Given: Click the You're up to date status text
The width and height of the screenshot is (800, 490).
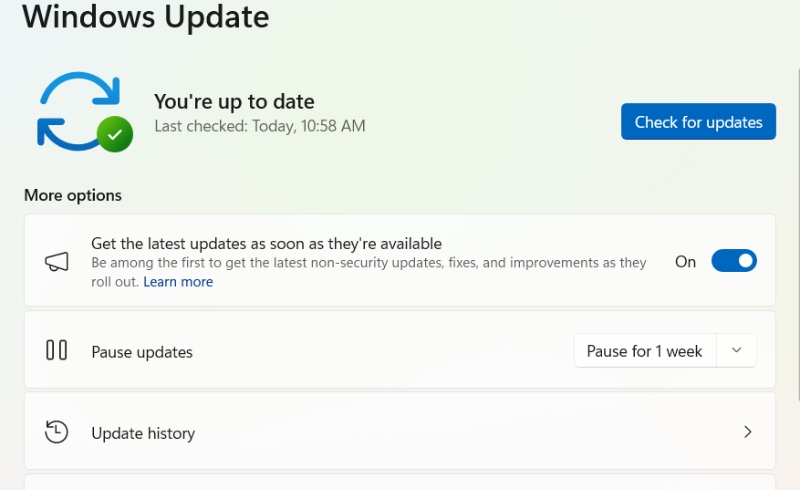Looking at the screenshot, I should (234, 102).
